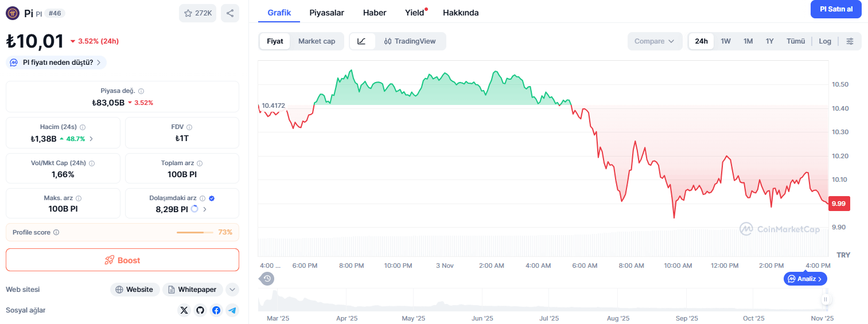Select the Tümü time range

point(796,41)
